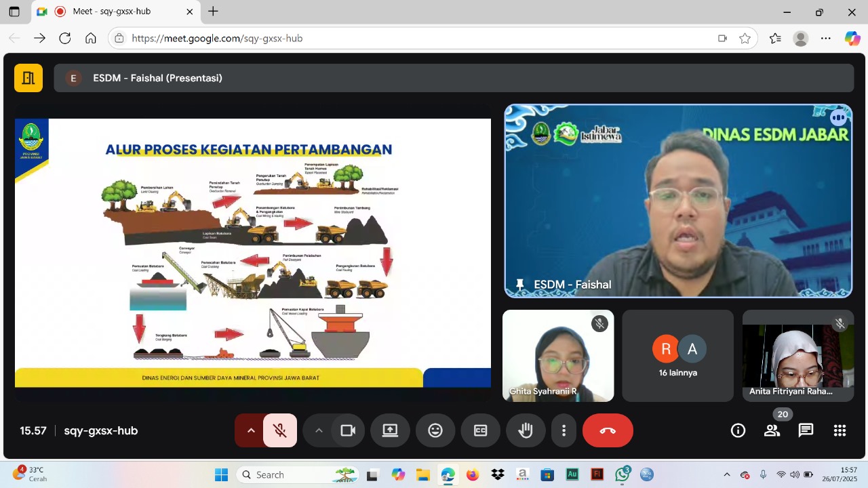The image size is (868, 488).
Task: Click the meet.google.com address bar
Action: click(407, 39)
